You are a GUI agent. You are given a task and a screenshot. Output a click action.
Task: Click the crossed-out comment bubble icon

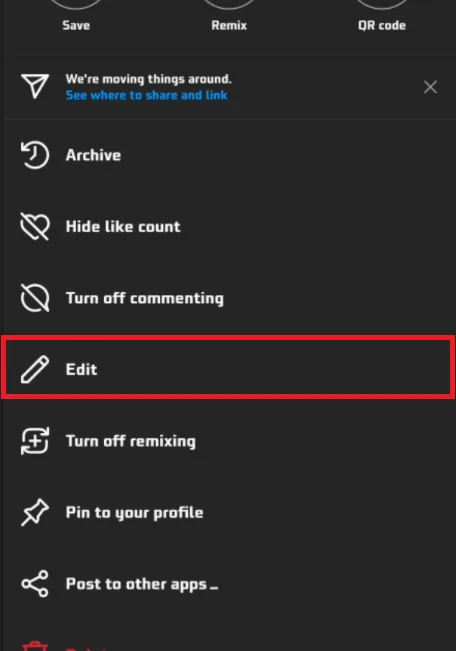[35, 298]
